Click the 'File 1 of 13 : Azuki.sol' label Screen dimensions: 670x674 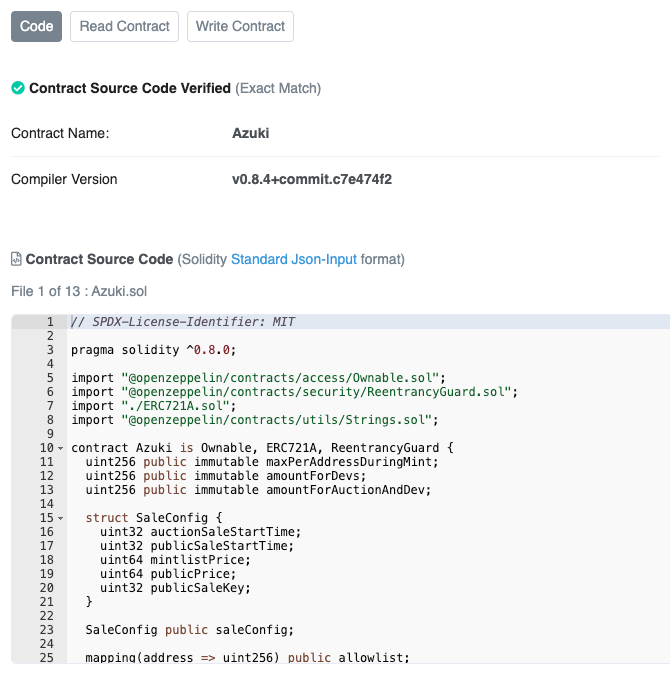pyautogui.click(x=79, y=291)
